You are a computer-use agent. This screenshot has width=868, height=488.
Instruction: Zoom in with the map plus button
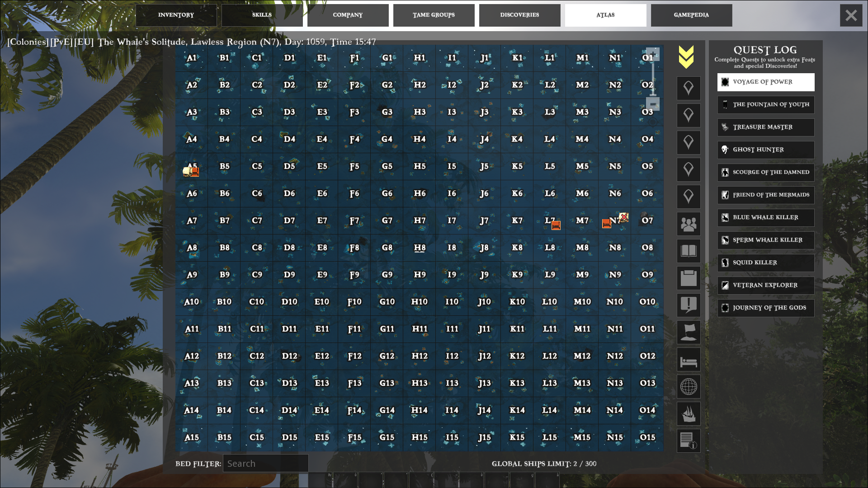pyautogui.click(x=653, y=54)
